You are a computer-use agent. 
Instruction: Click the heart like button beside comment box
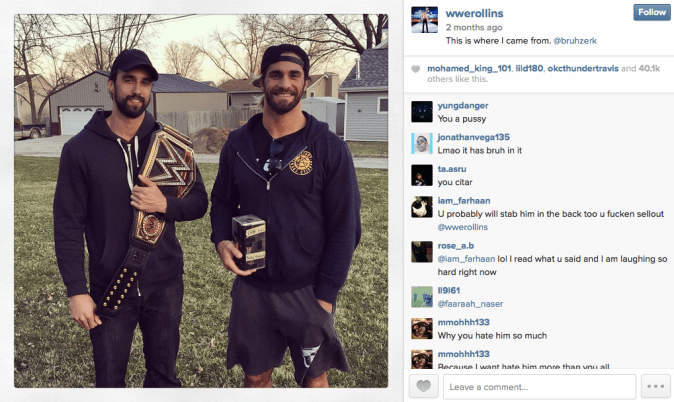point(423,386)
